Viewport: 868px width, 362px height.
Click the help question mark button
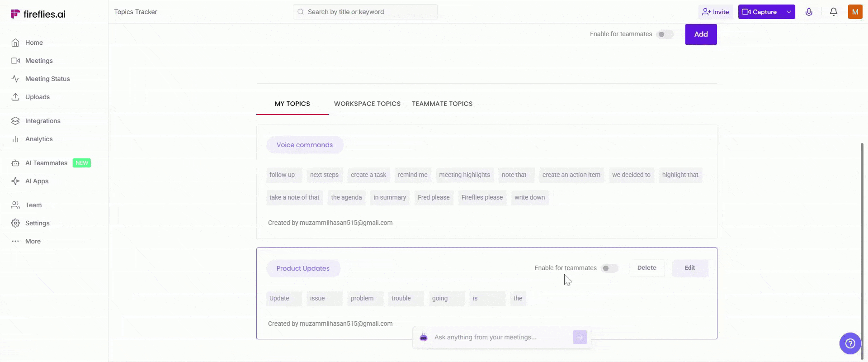click(850, 343)
